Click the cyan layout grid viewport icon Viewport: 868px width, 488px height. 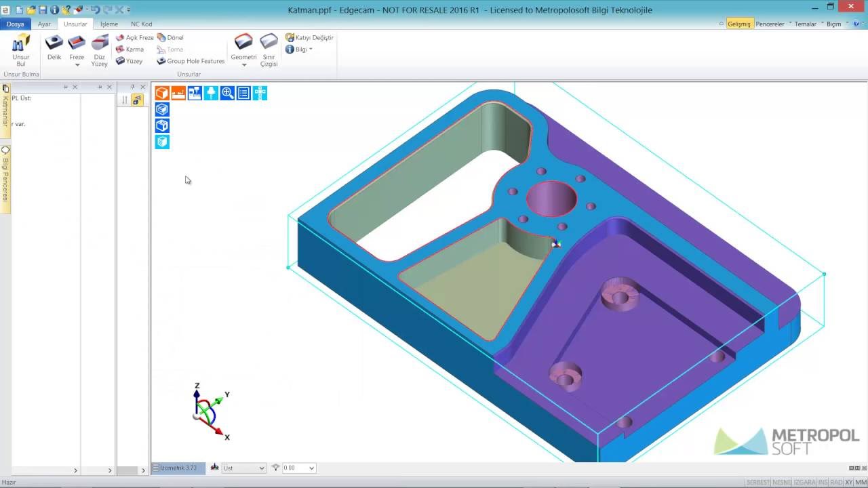[260, 93]
